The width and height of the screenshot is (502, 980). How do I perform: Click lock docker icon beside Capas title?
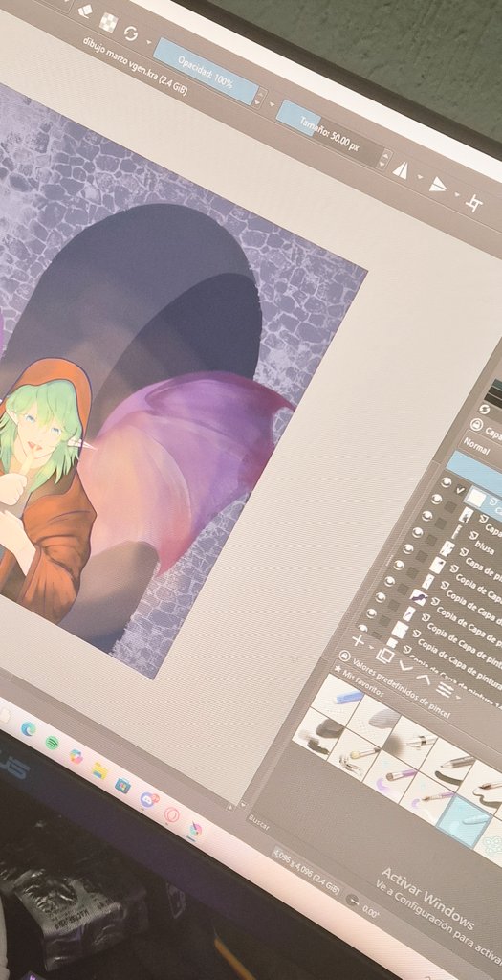[476, 426]
